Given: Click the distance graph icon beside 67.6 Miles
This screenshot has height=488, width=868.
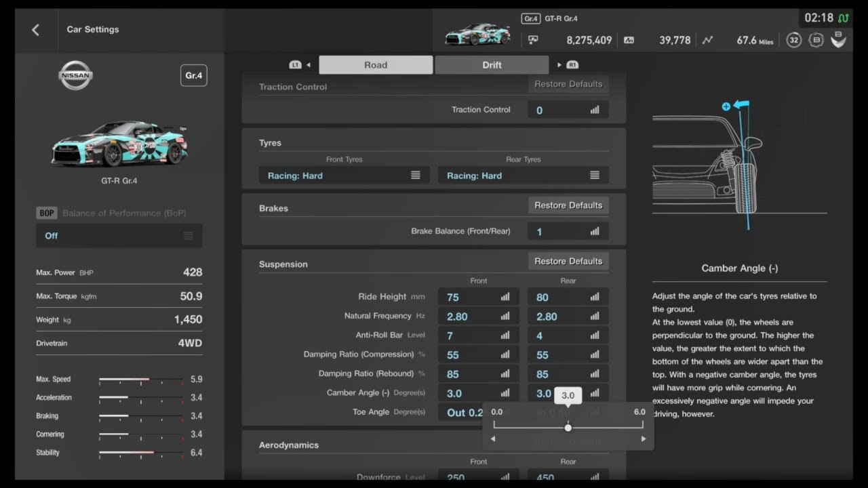Looking at the screenshot, I should [x=708, y=41].
